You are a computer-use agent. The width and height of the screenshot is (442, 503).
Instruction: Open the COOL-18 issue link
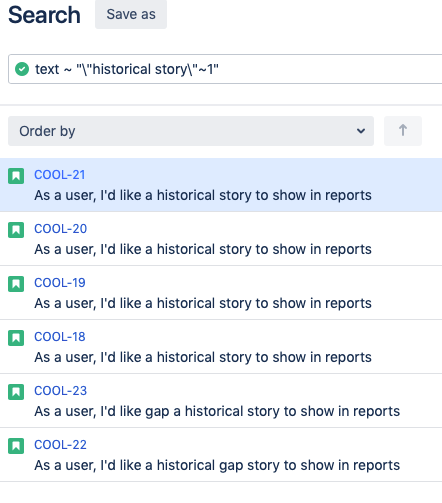tap(60, 337)
